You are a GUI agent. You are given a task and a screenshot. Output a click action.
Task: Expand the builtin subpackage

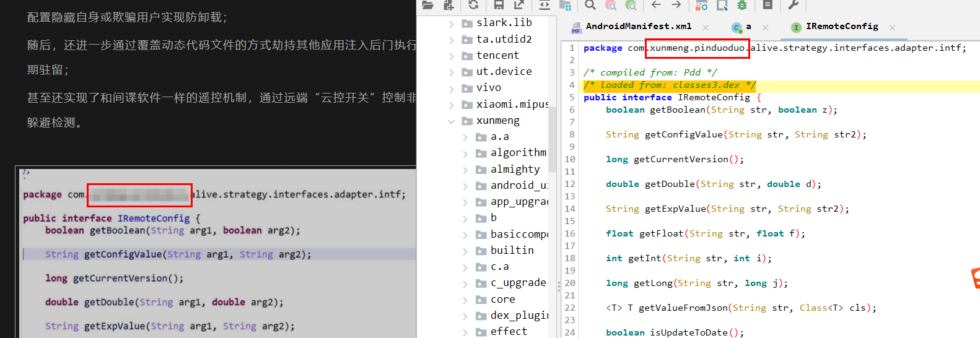tap(465, 251)
